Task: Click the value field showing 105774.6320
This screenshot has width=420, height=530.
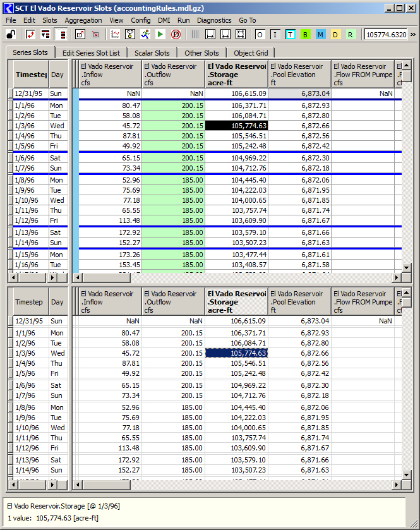Action: (386, 35)
